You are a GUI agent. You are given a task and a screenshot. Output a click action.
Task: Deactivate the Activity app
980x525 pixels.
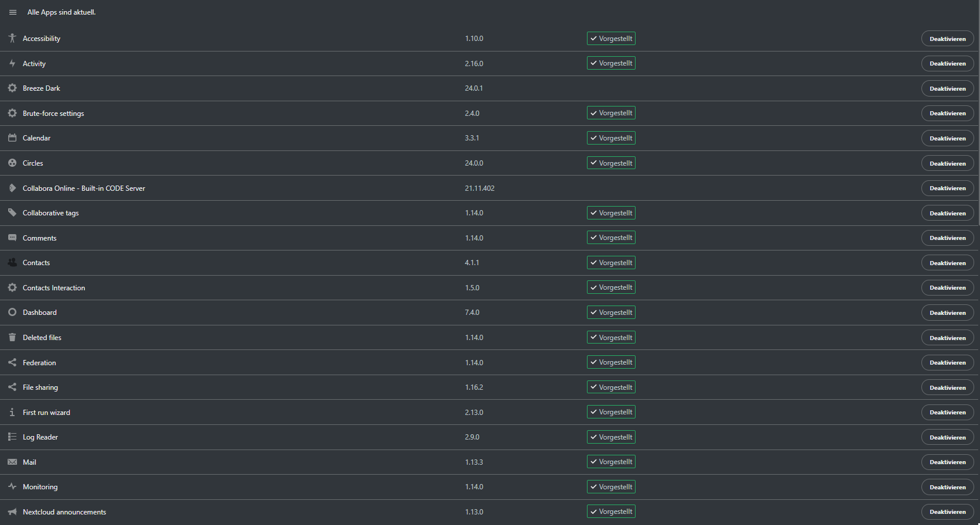(x=947, y=63)
